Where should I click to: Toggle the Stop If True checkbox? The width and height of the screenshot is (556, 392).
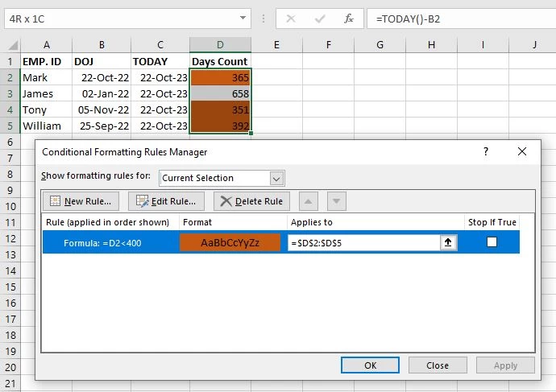point(492,242)
